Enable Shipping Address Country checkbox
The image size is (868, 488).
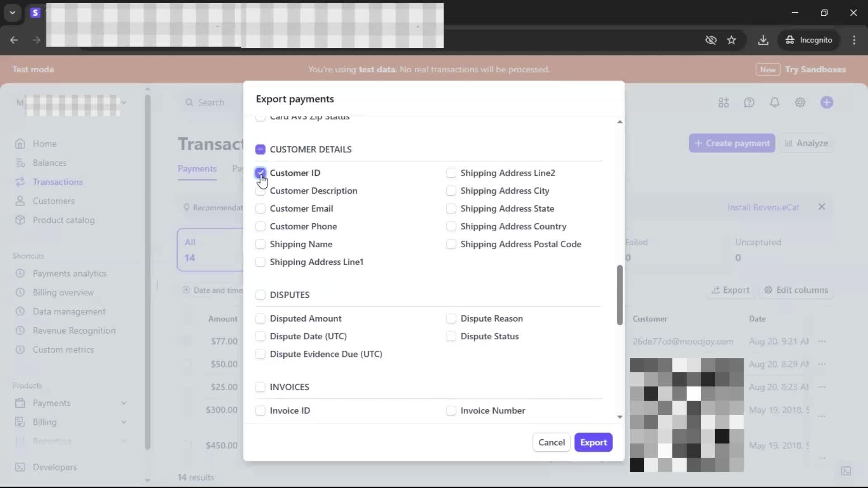coord(451,226)
